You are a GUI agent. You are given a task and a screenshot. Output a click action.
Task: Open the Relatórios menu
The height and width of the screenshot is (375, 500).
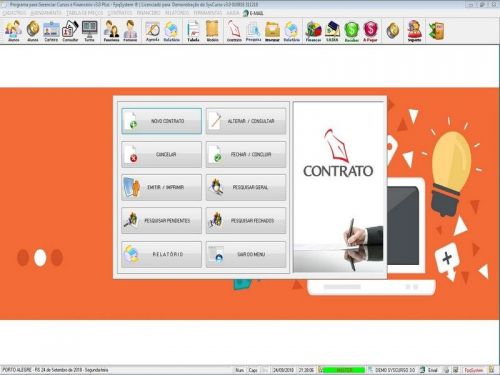coord(177,13)
